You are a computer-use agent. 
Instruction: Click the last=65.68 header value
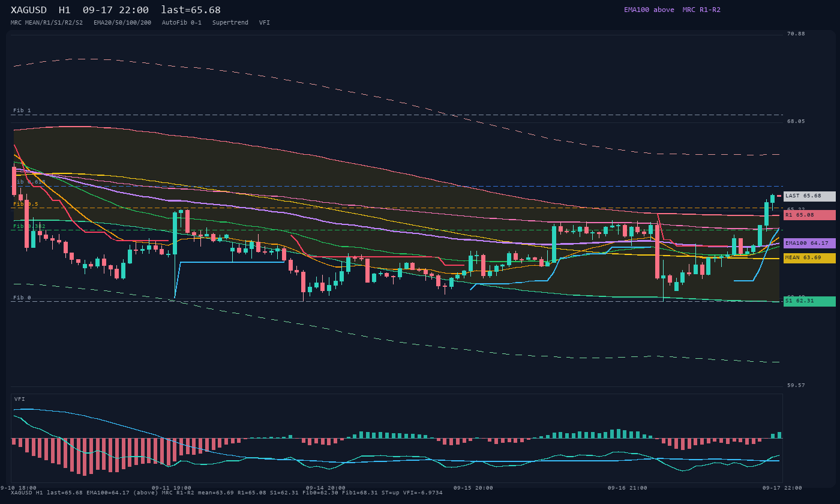pyautogui.click(x=191, y=10)
